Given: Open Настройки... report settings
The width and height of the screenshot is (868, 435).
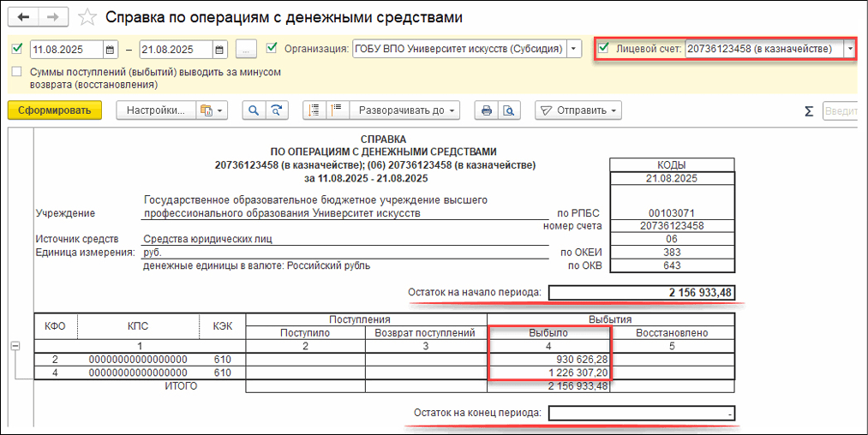Looking at the screenshot, I should pos(155,110).
